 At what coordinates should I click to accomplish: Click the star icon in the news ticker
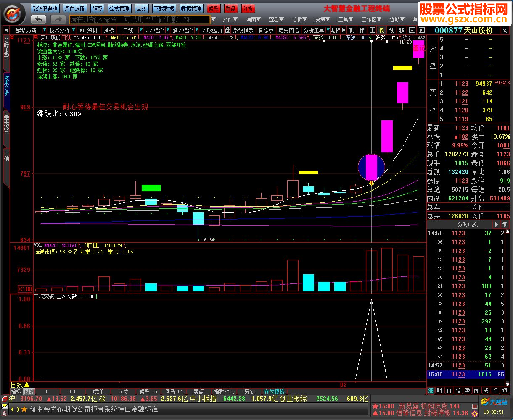click(24, 409)
